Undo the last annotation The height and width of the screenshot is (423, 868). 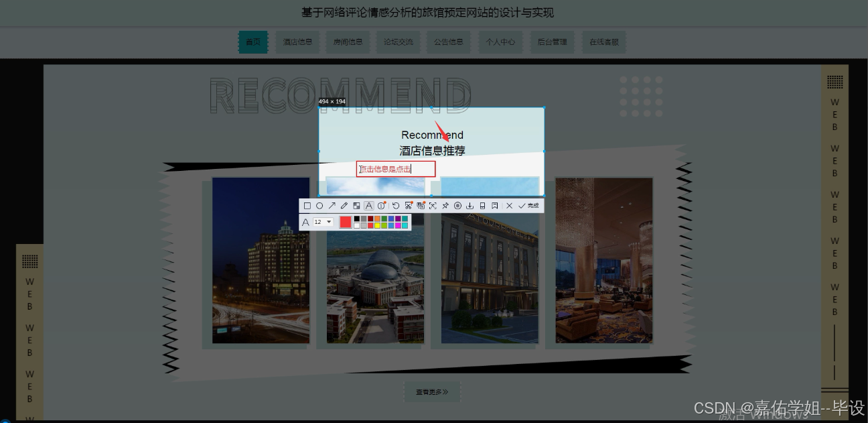point(396,206)
